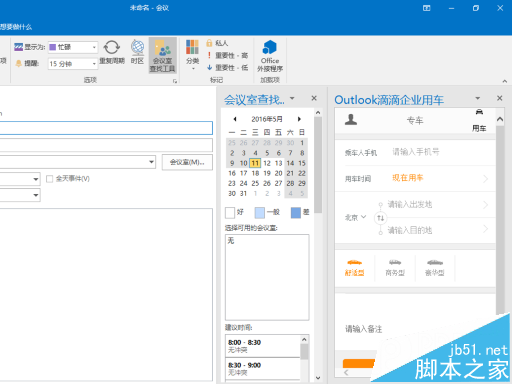This screenshot has height=384, width=512.
Task: Open the Time Zones (时区) tool
Action: tap(137, 52)
